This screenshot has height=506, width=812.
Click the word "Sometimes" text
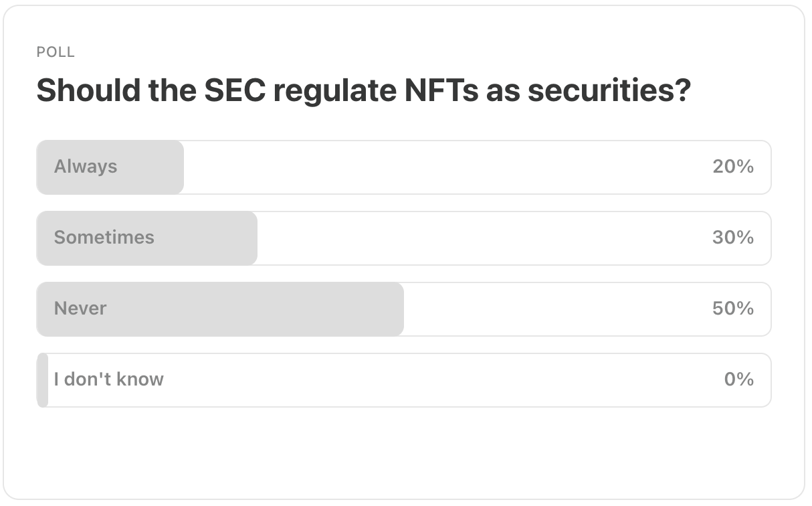click(x=104, y=238)
